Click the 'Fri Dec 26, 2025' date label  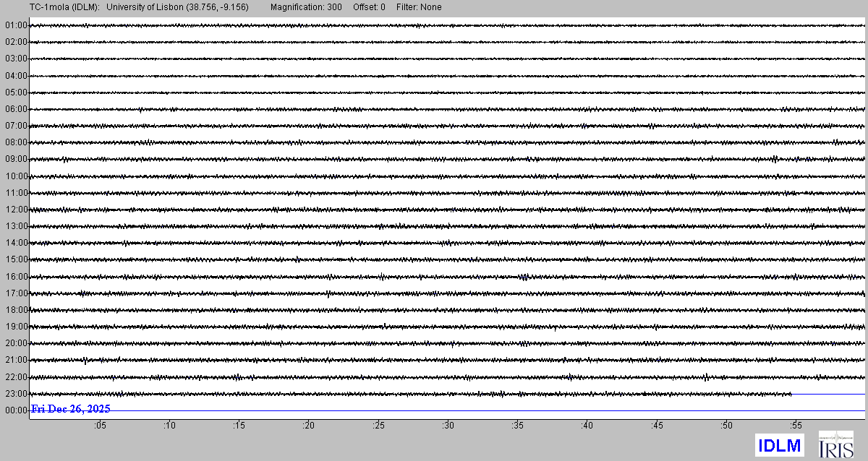70,410
